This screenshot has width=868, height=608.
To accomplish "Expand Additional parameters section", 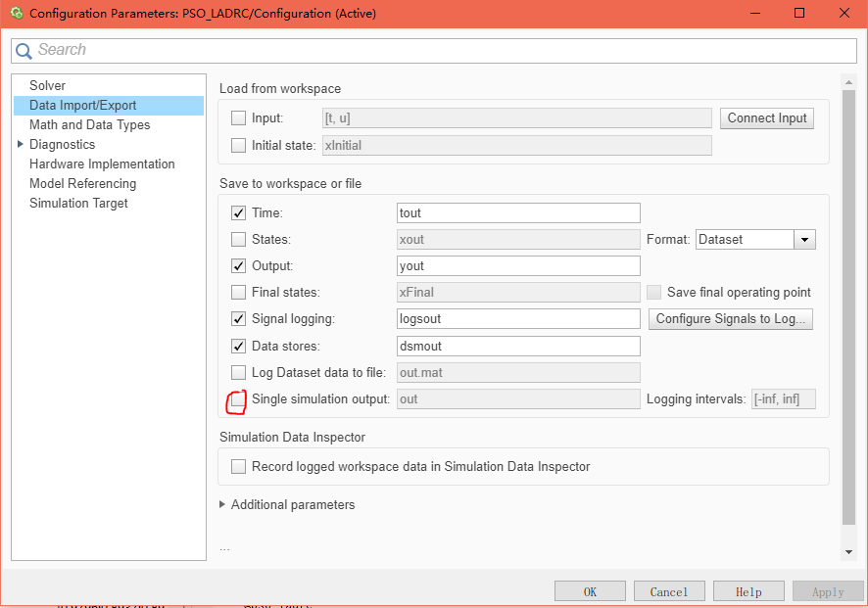I will (x=222, y=504).
